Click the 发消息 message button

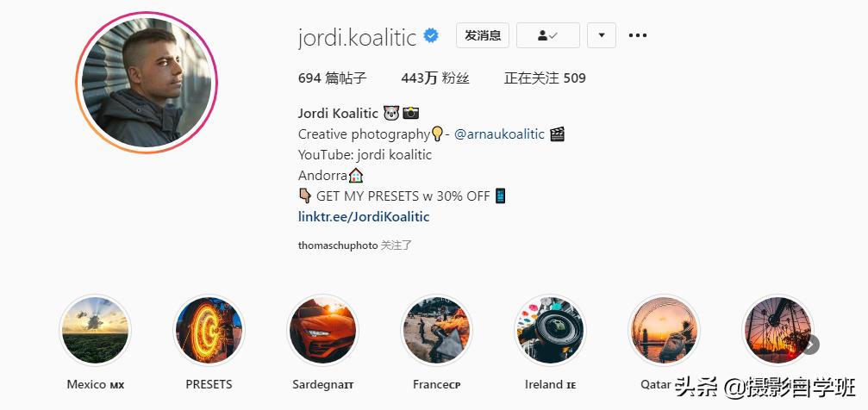click(483, 35)
